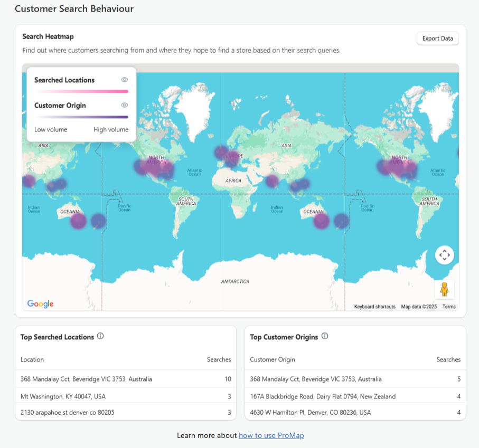Click the Searched Locations pink gradient bar
The width and height of the screenshot is (479, 448).
81,91
